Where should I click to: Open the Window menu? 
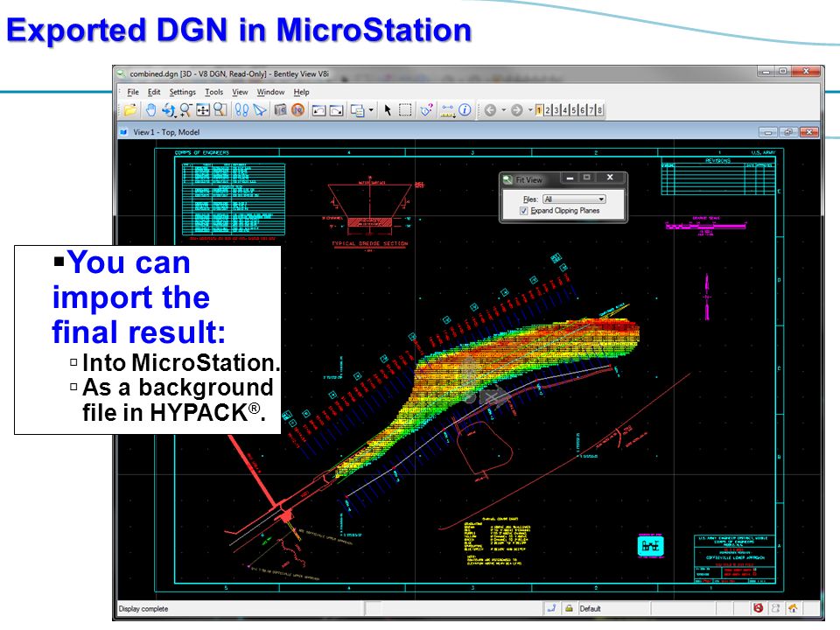tap(270, 92)
